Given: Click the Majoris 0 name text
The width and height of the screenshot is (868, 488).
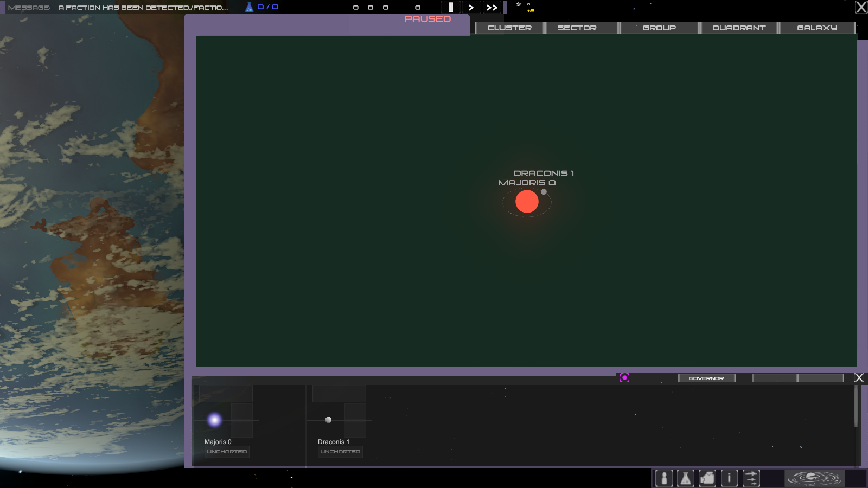Looking at the screenshot, I should point(218,442).
